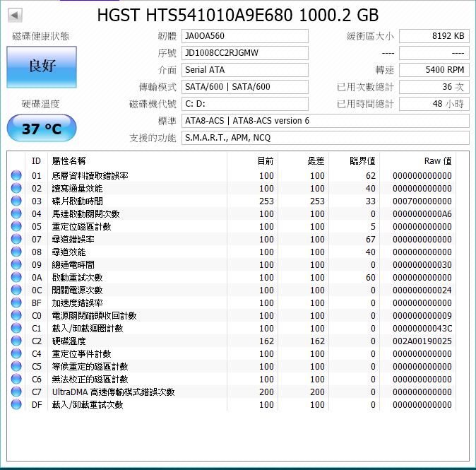The width and height of the screenshot is (476, 470).
Task: Select the 碟片啟動時間 row name
Action: [x=77, y=201]
